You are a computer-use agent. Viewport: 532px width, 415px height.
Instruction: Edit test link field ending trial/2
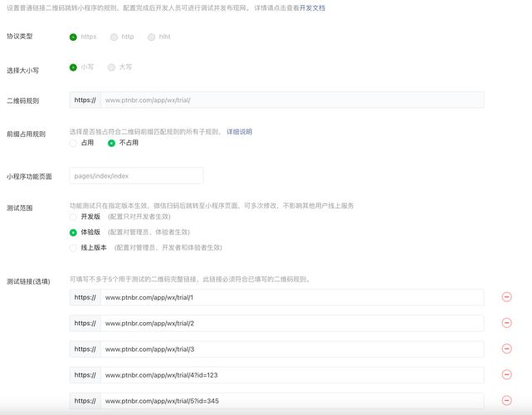click(x=292, y=323)
